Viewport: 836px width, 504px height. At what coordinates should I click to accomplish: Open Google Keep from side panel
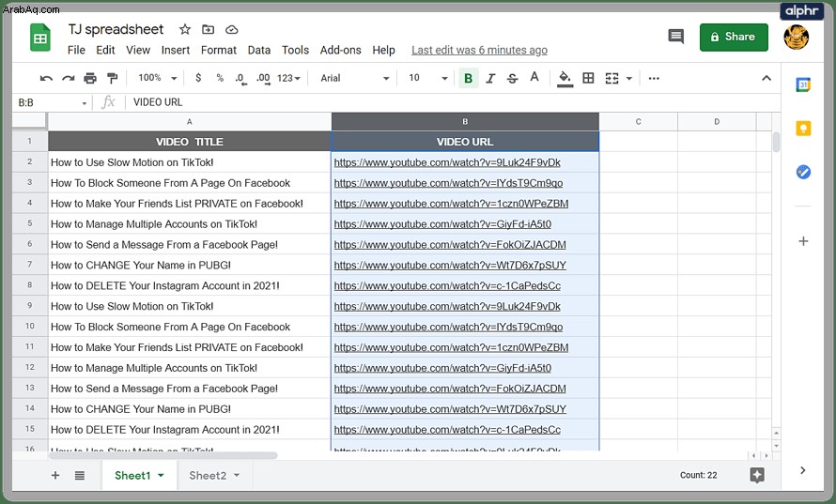[x=803, y=129]
